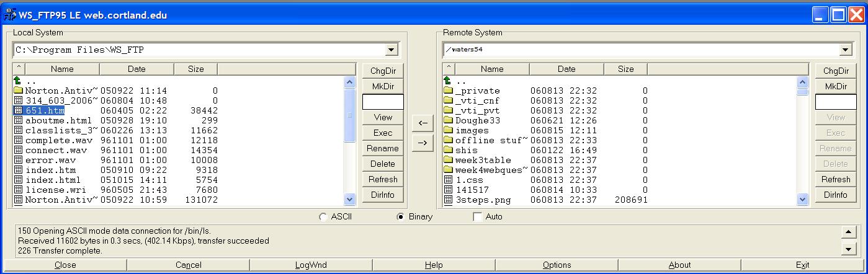This screenshot has width=868, height=274.
Task: Click the right transfer arrow button
Action: pos(423,143)
